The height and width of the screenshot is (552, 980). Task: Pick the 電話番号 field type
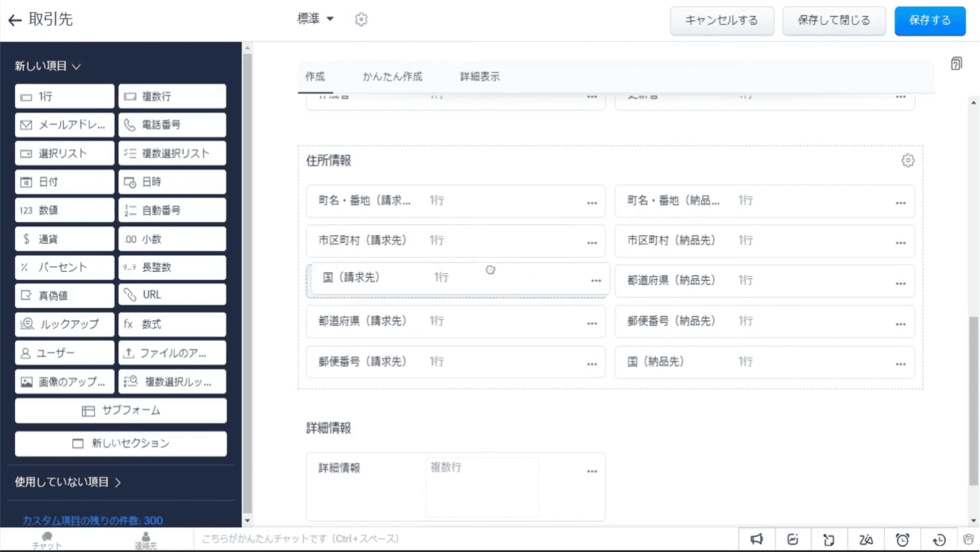point(172,125)
